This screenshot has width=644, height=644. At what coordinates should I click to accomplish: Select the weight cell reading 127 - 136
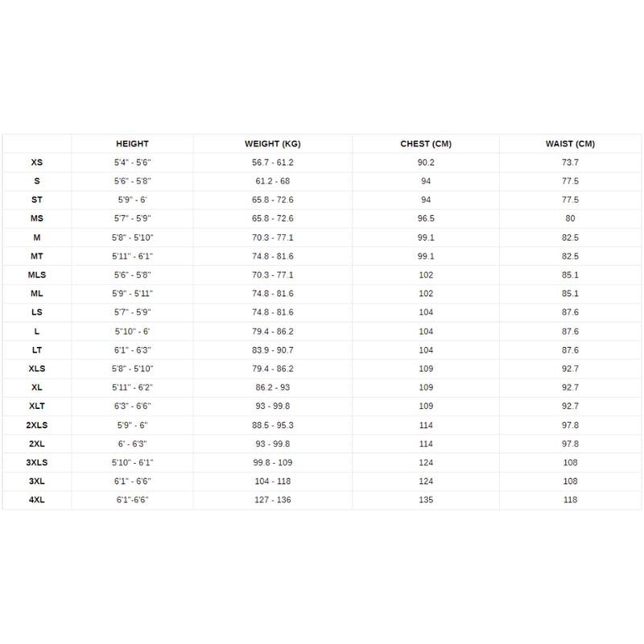click(x=273, y=500)
